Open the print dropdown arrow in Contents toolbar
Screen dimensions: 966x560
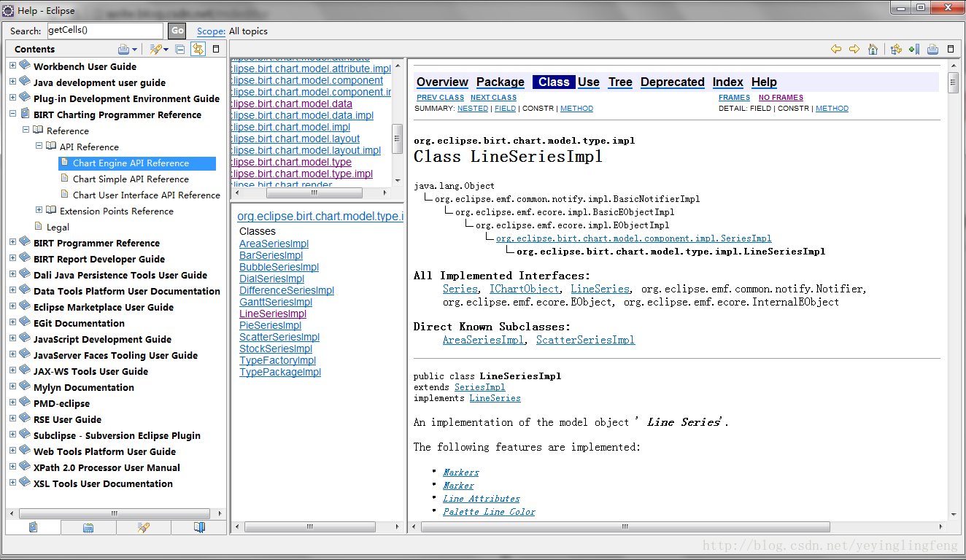tap(135, 50)
